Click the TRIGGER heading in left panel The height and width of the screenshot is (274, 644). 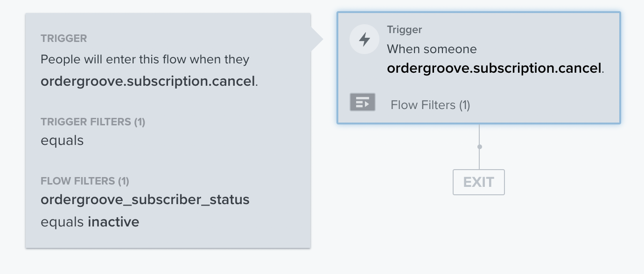pos(64,38)
